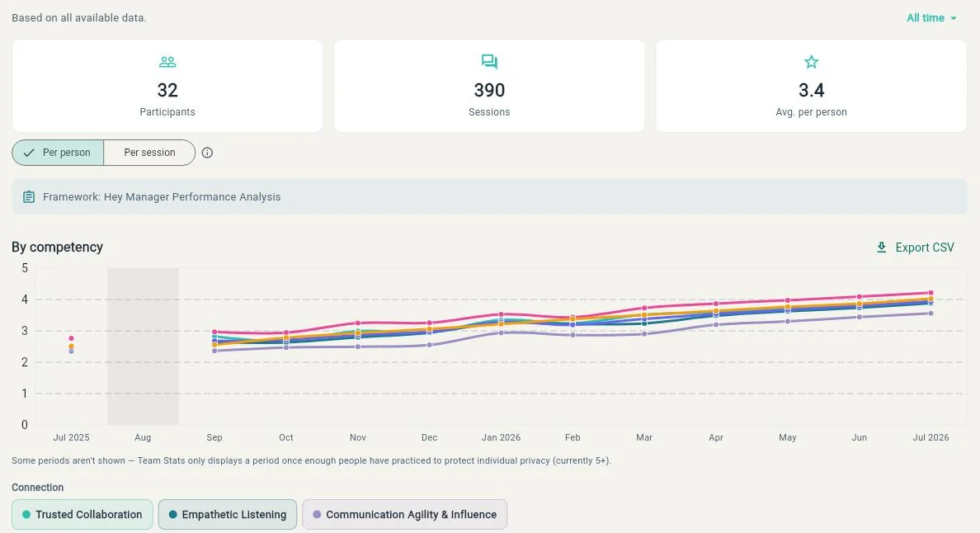Screen dimensions: 980x533
Task: Click the Based on all available data text
Action: (78, 17)
